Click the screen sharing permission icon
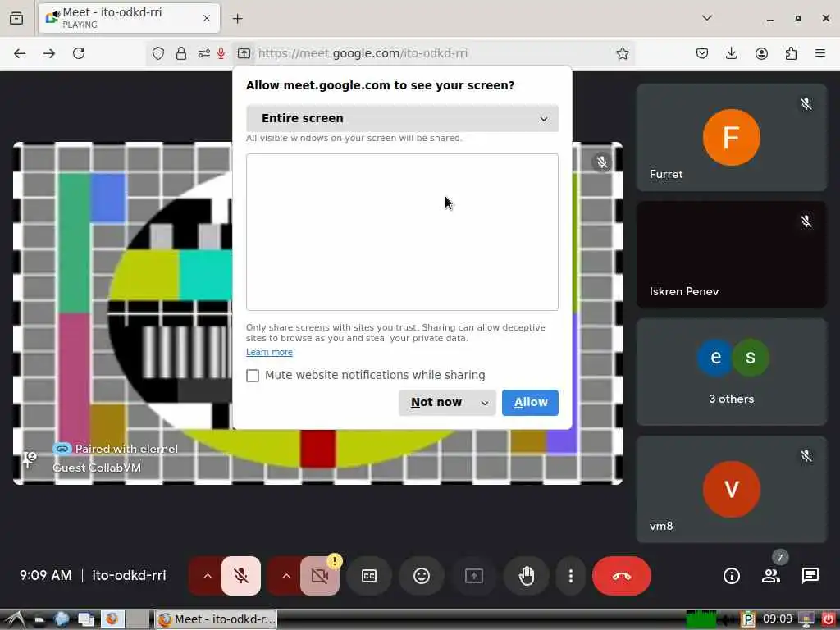The width and height of the screenshot is (840, 630). pyautogui.click(x=244, y=53)
